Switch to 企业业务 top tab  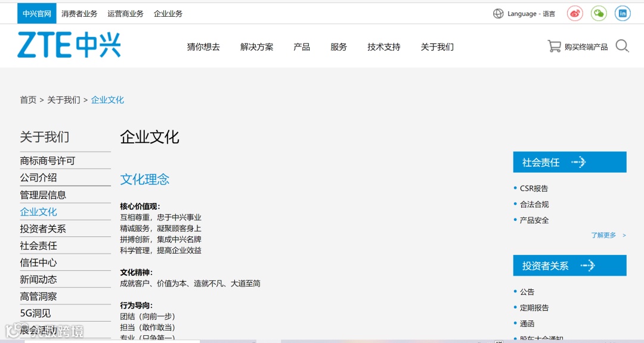coord(168,14)
